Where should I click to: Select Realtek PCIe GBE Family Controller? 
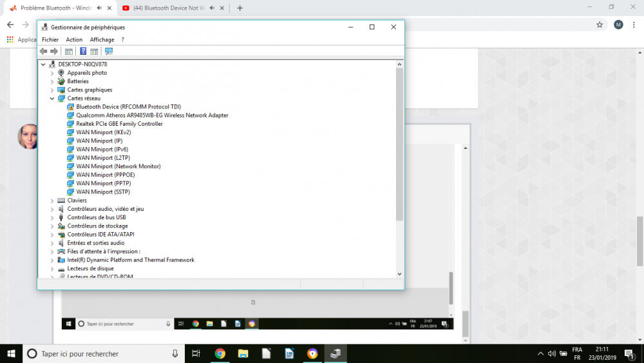point(119,124)
